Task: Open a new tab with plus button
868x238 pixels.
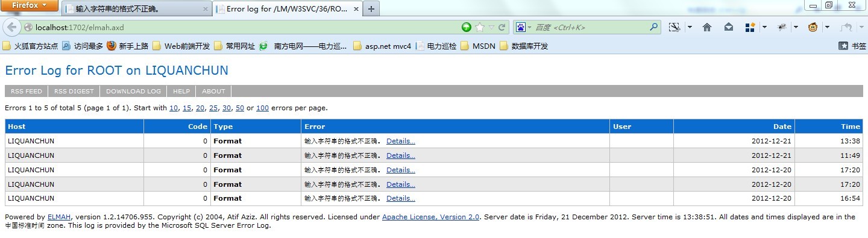Action: point(371,9)
